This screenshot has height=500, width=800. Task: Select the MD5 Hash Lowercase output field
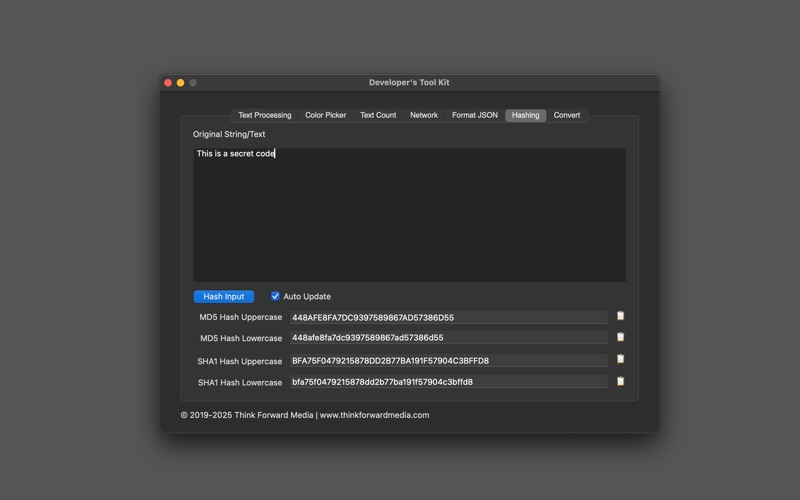tap(449, 337)
